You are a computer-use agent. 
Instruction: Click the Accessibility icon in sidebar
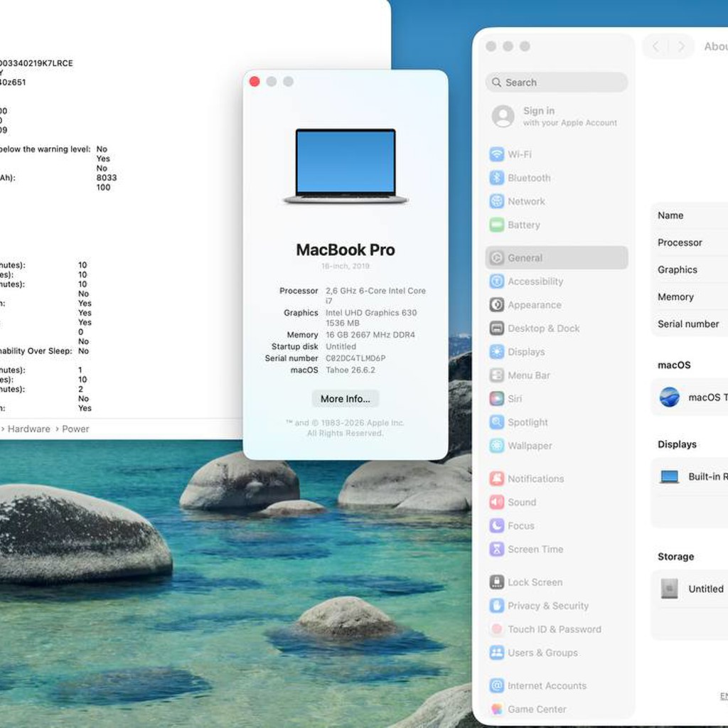click(x=496, y=282)
